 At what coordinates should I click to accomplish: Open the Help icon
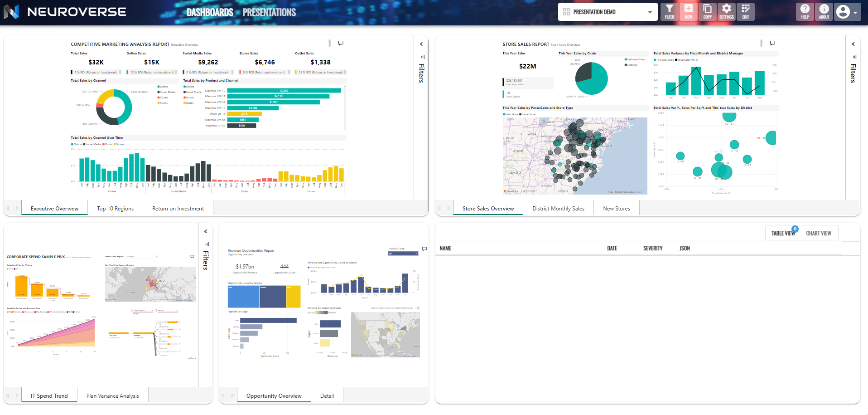coord(805,12)
